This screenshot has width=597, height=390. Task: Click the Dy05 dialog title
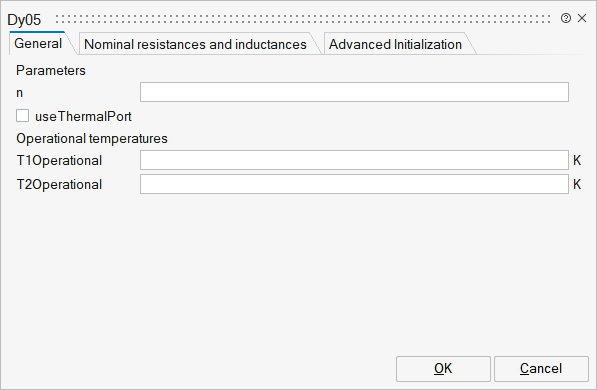click(x=24, y=20)
